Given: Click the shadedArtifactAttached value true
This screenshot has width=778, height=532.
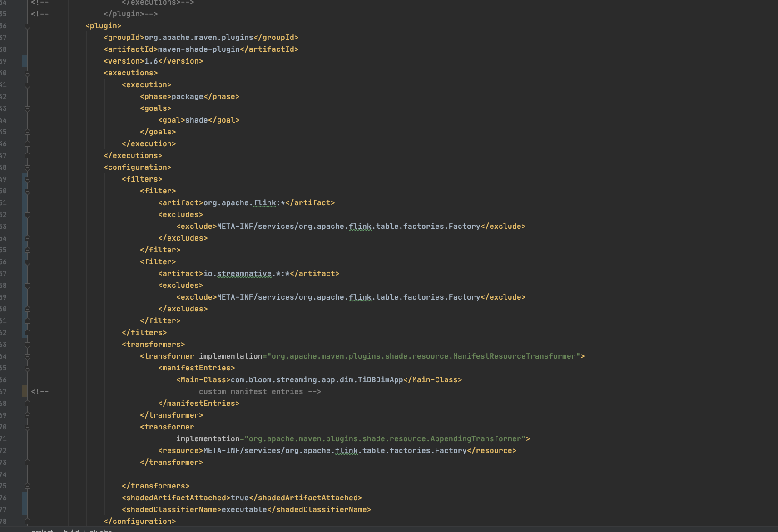Looking at the screenshot, I should 240,498.
